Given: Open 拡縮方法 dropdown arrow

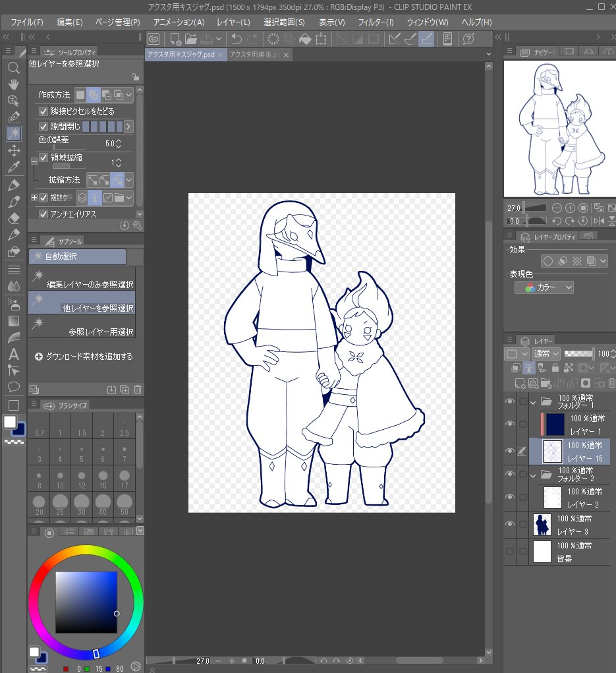Looking at the screenshot, I should pos(128,180).
